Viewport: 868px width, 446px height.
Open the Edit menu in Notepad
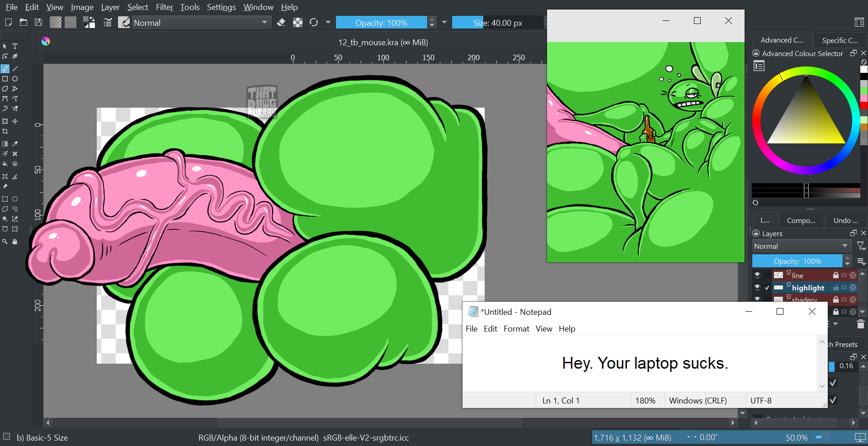[491, 329]
